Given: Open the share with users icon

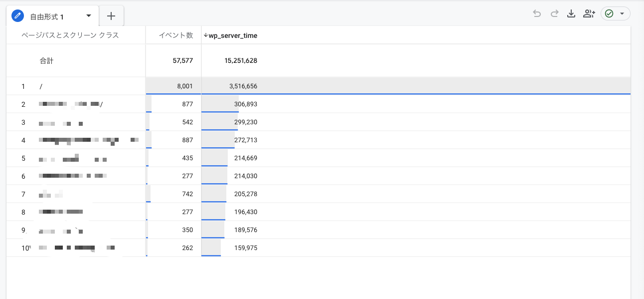Looking at the screenshot, I should point(589,14).
